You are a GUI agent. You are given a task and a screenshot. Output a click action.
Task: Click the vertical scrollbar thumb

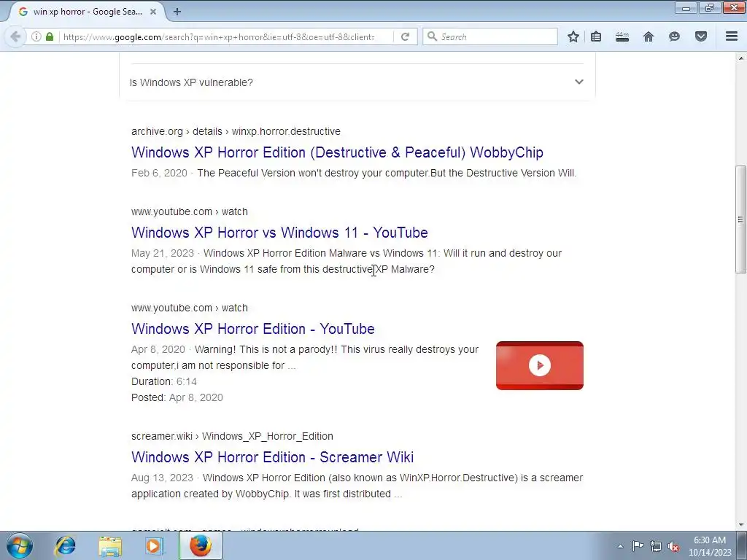tap(740, 219)
